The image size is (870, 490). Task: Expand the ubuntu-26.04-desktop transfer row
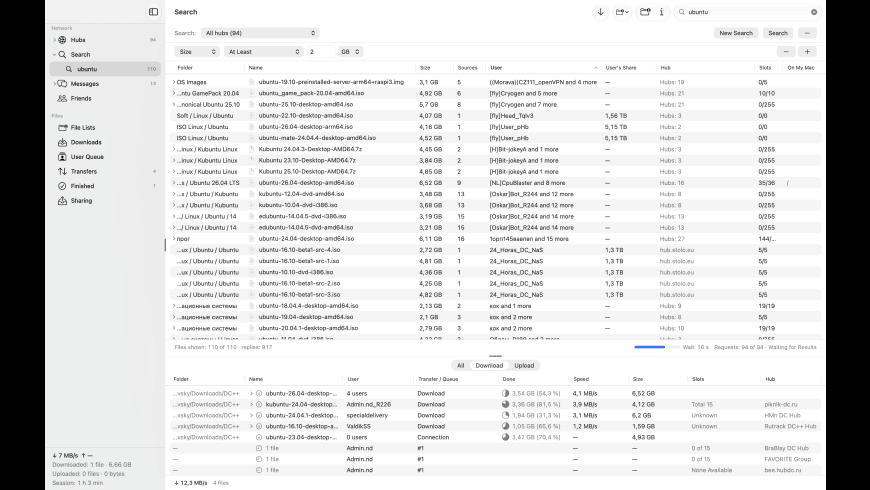click(x=251, y=393)
